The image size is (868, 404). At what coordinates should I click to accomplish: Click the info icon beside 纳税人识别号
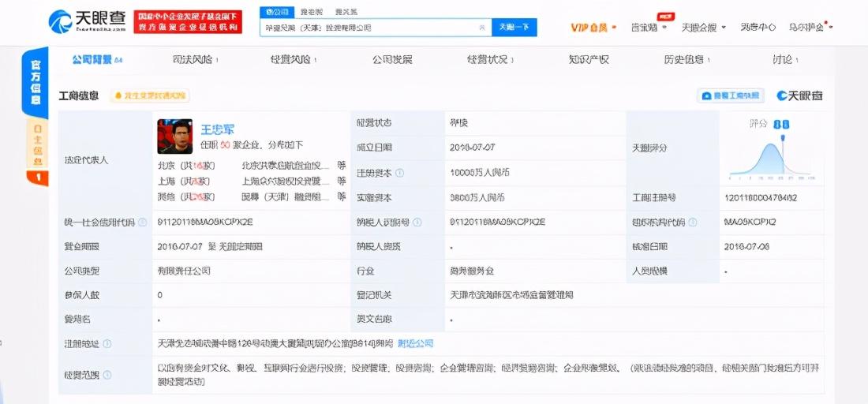pyautogui.click(x=417, y=222)
